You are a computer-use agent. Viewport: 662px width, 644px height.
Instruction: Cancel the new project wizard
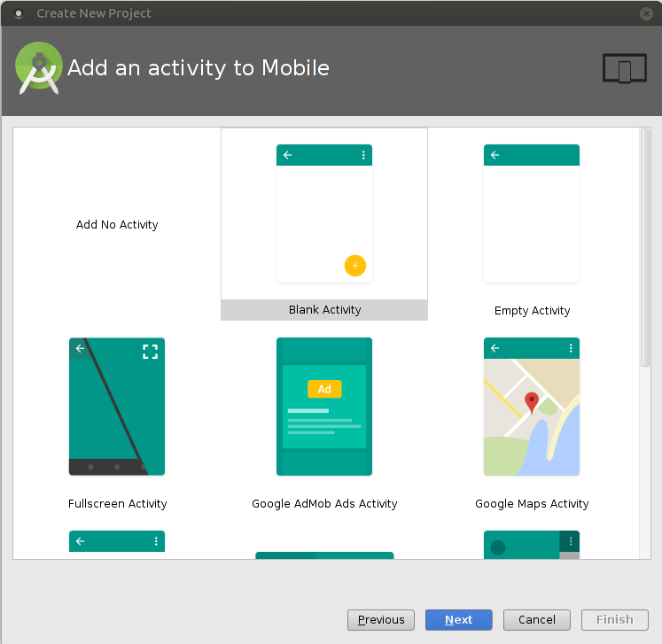(537, 619)
